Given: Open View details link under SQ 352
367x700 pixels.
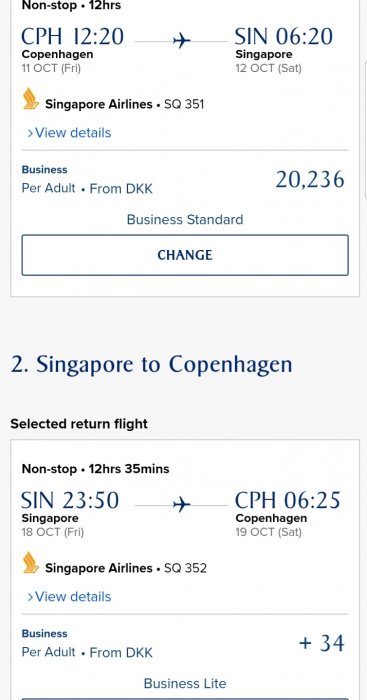Looking at the screenshot, I should 69,596.
